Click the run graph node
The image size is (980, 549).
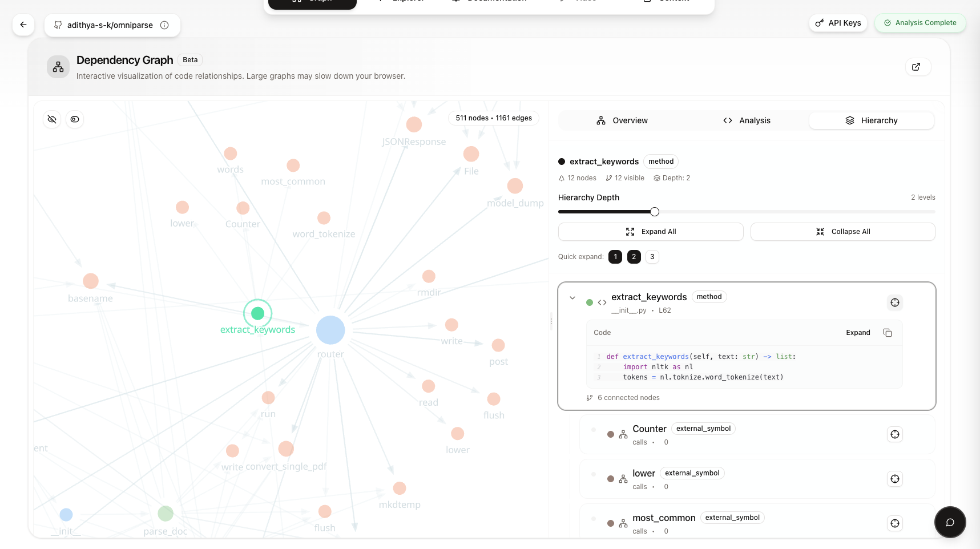268,397
